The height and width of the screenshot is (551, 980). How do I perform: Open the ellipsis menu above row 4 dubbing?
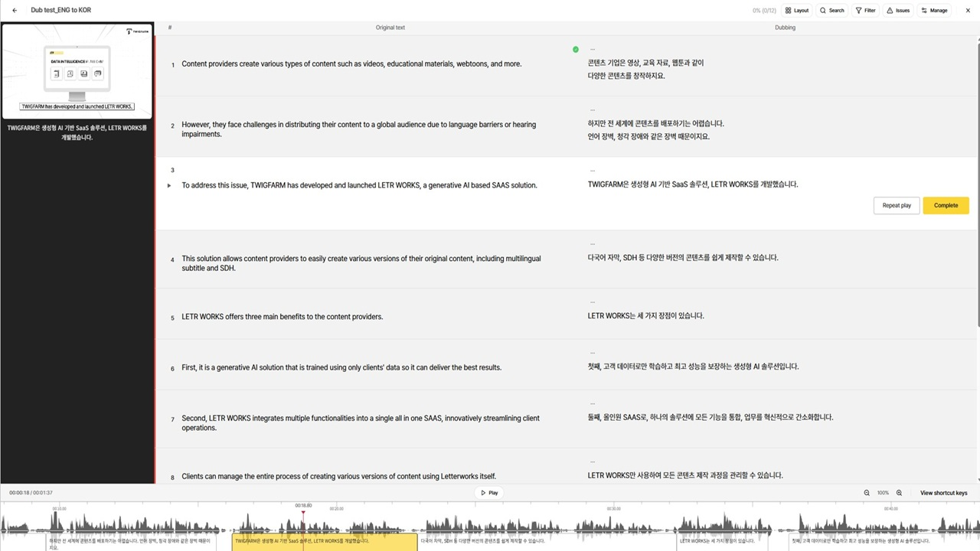click(x=592, y=244)
